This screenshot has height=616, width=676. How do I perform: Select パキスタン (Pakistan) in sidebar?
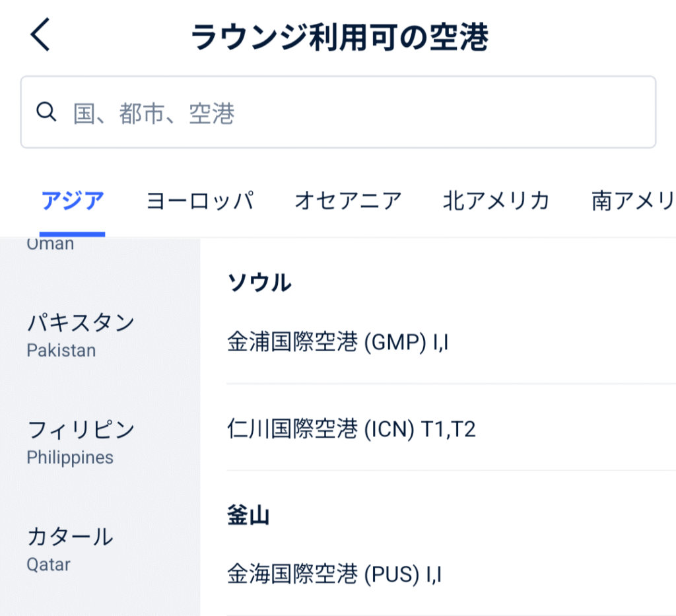pos(81,335)
